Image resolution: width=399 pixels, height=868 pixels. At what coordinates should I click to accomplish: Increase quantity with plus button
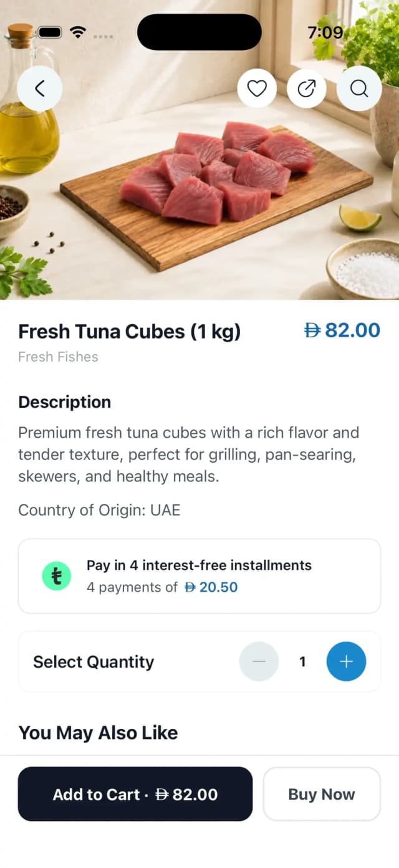point(346,662)
